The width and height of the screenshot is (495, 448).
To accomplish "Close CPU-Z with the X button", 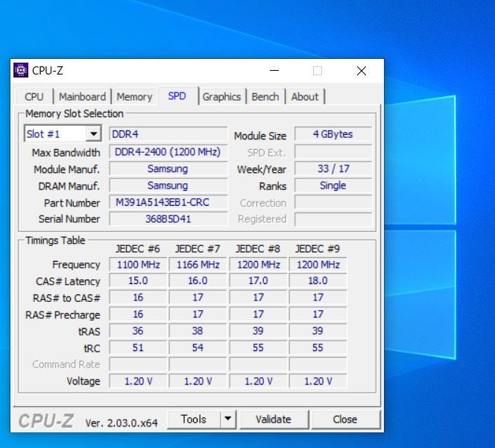I will click(362, 71).
